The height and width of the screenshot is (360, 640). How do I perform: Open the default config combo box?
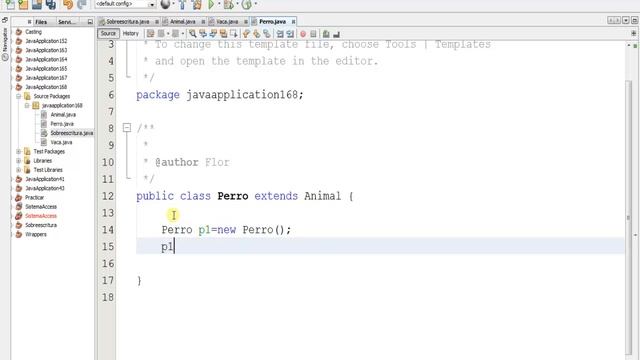pyautogui.click(x=125, y=4)
